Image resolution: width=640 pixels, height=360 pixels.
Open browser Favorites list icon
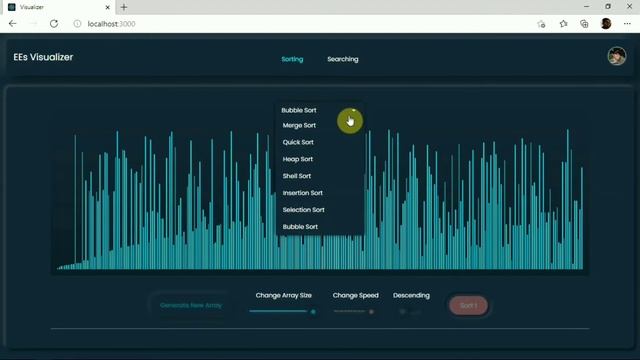click(x=563, y=24)
